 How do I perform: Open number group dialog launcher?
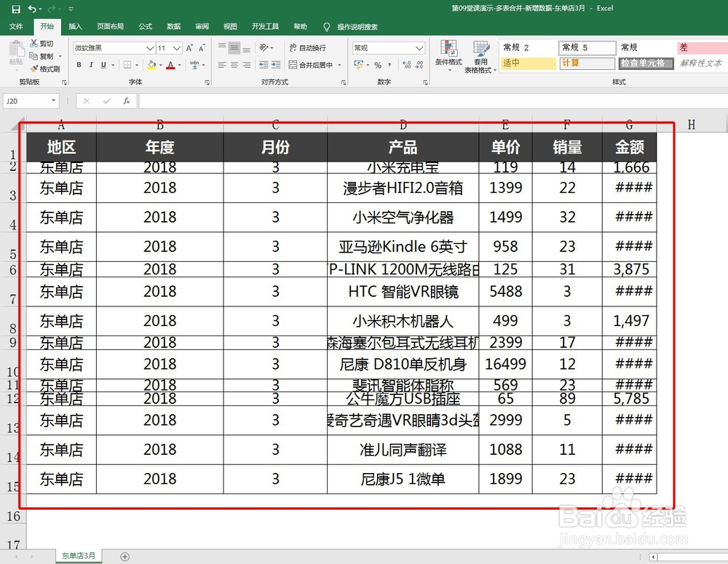pyautogui.click(x=425, y=82)
